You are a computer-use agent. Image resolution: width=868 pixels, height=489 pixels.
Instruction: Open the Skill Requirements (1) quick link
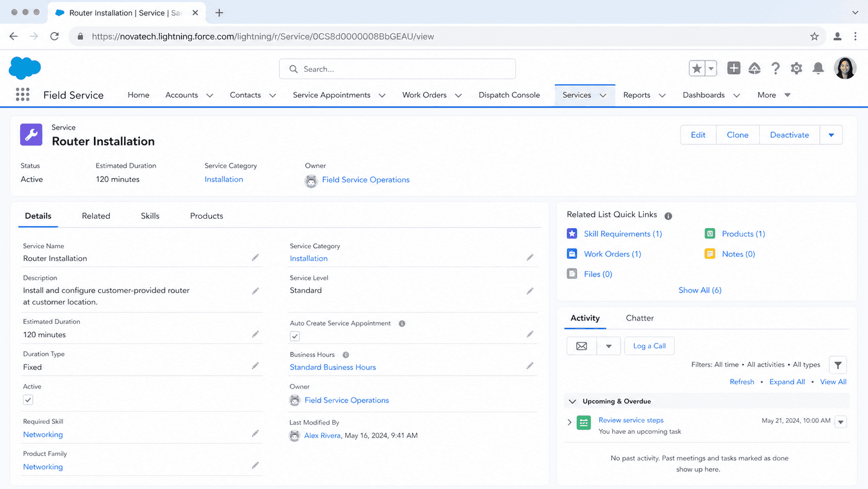(623, 234)
